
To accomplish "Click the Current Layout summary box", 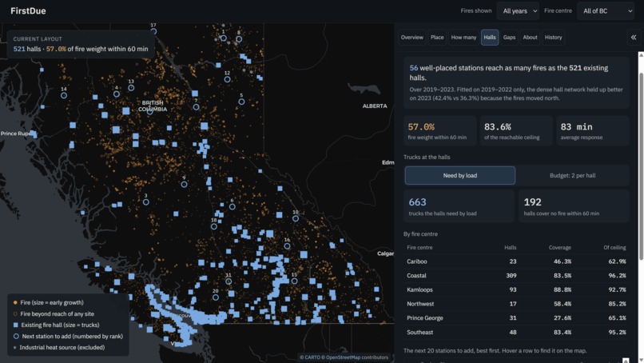I will tap(81, 44).
